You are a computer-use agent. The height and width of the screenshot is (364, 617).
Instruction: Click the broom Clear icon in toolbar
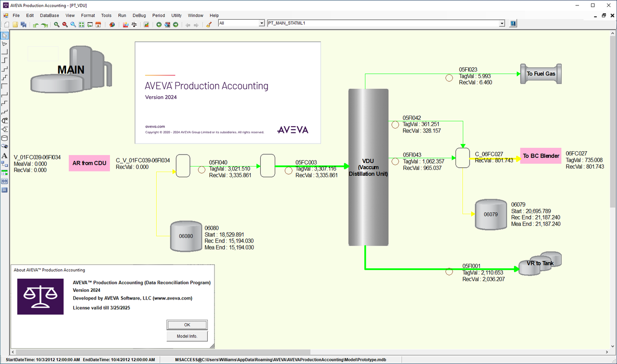coord(208,25)
